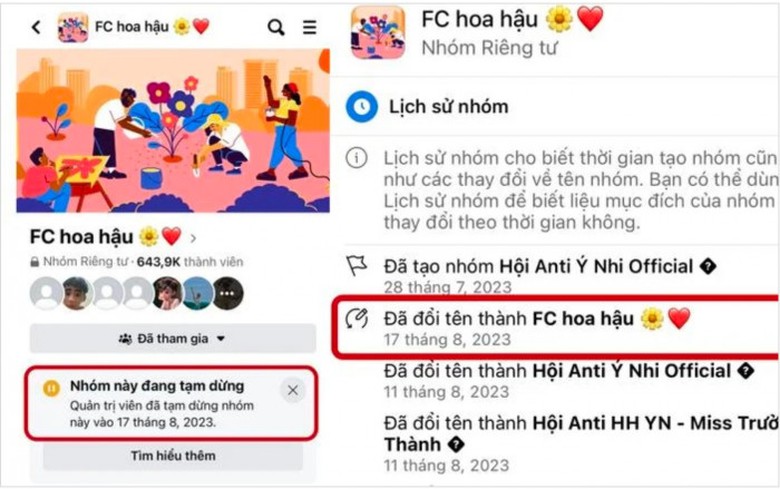Viewport: 780px width, 489px height.
Task: Dismiss the paused group notice
Action: (292, 391)
